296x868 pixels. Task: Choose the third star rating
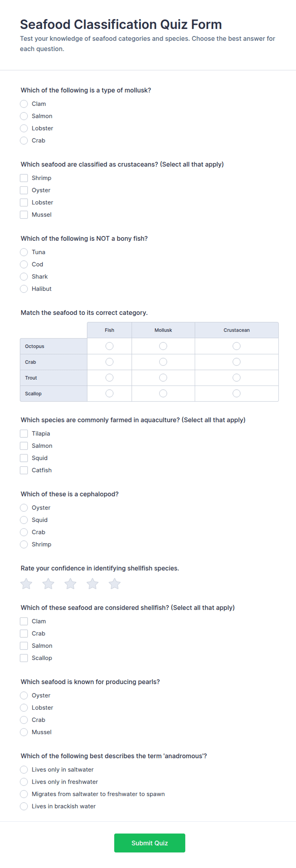tap(70, 584)
